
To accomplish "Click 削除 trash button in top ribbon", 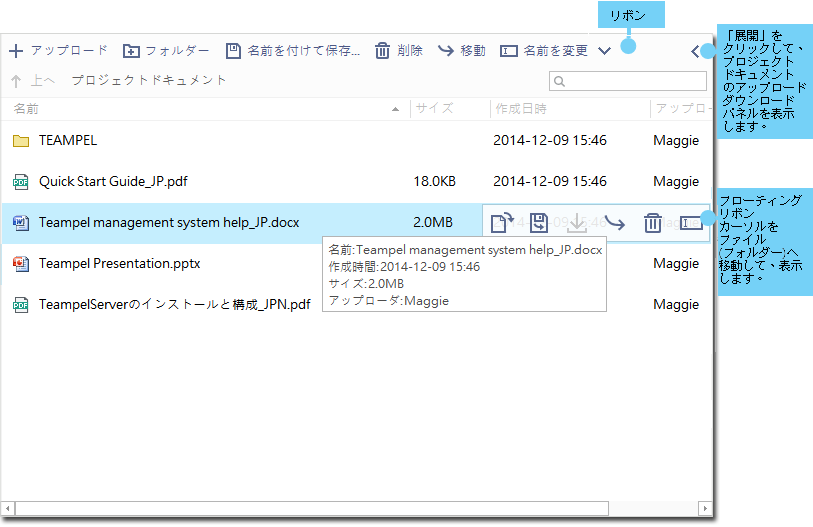I will tap(399, 50).
